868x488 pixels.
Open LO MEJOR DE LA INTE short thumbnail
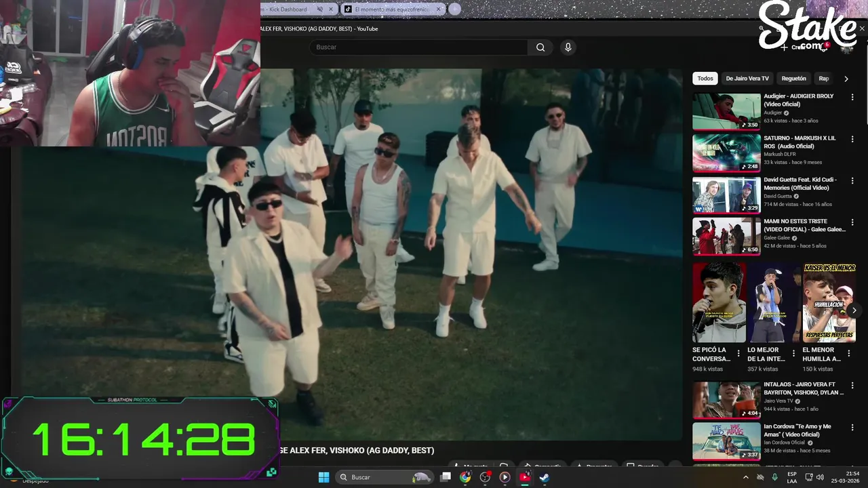click(x=774, y=302)
